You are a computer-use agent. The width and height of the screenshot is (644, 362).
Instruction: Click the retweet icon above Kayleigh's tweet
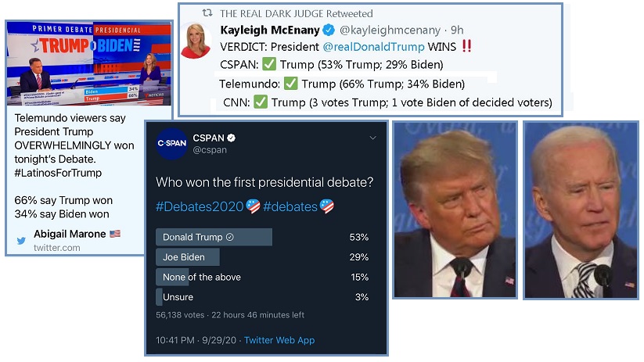pos(207,14)
